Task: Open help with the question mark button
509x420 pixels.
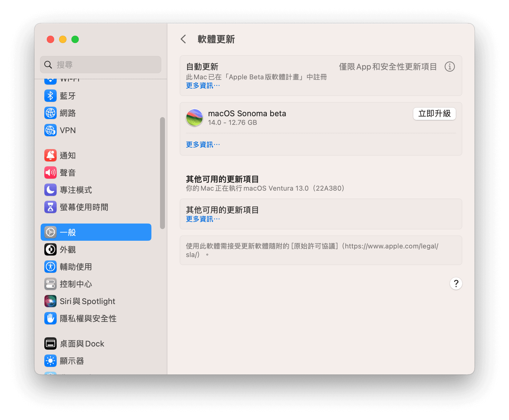Action: tap(456, 283)
